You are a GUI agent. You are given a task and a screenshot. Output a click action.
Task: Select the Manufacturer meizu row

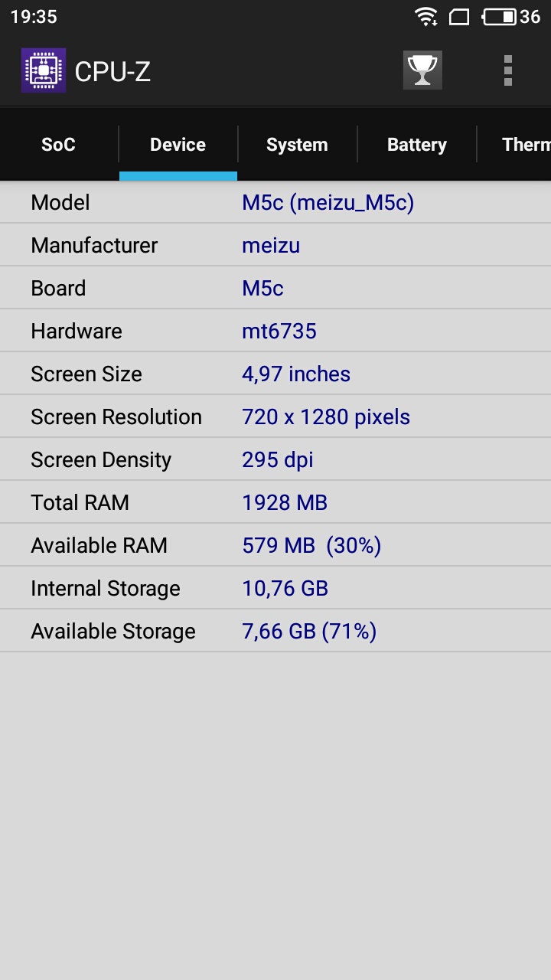tap(275, 245)
